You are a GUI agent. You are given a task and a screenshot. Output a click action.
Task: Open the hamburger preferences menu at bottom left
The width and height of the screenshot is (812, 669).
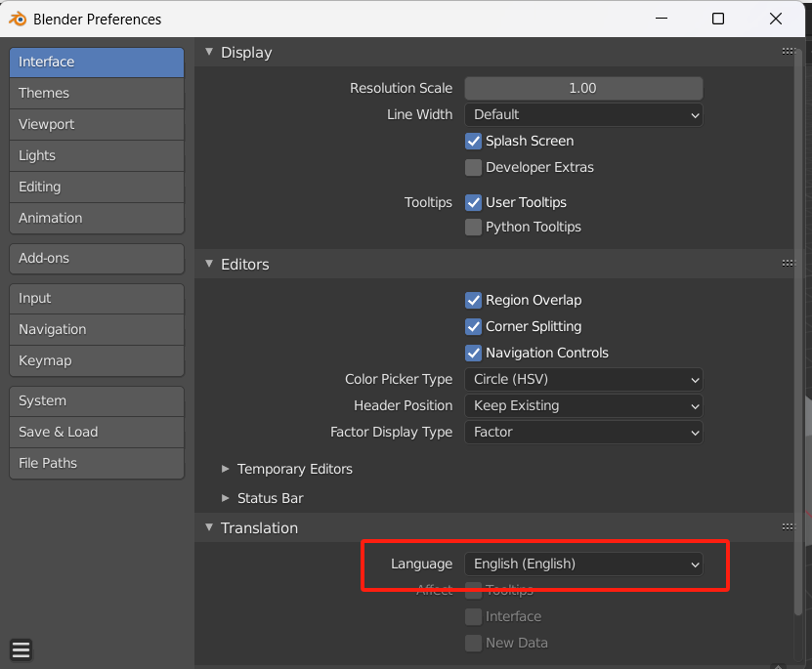pyautogui.click(x=21, y=649)
